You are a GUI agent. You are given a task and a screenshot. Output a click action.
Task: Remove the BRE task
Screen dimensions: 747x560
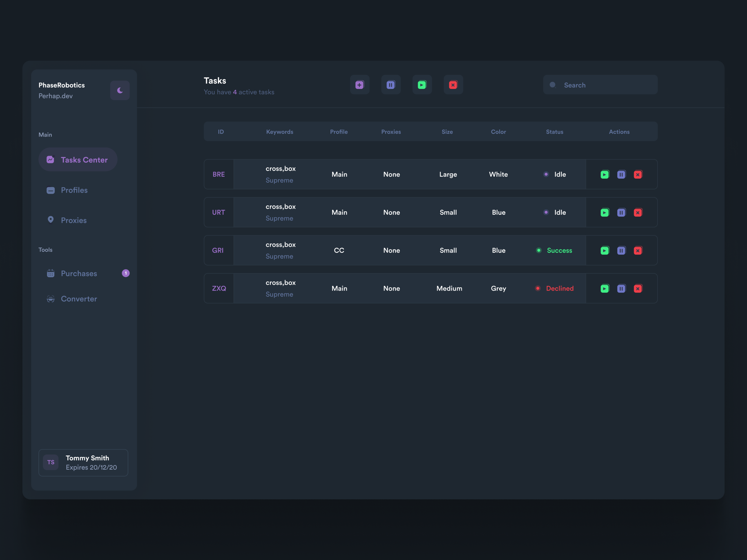pyautogui.click(x=638, y=175)
